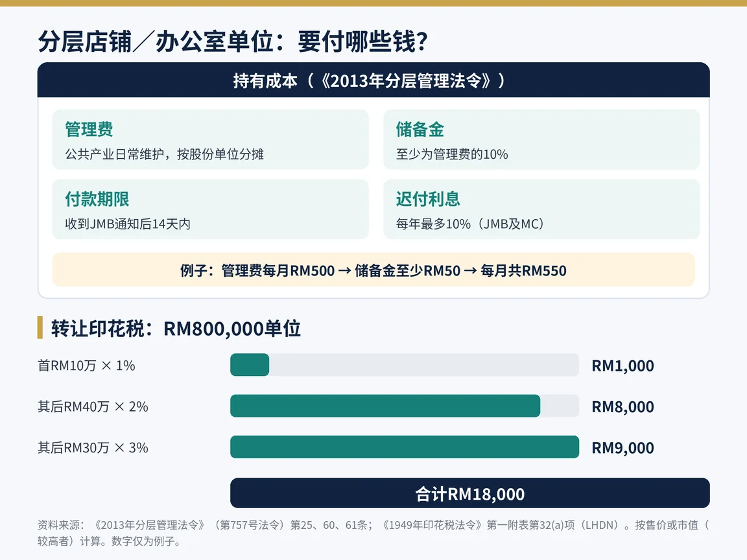Select text 公共产业日常维护,按股份单位分摊
Image resolution: width=747 pixels, height=560 pixels.
pos(164,154)
